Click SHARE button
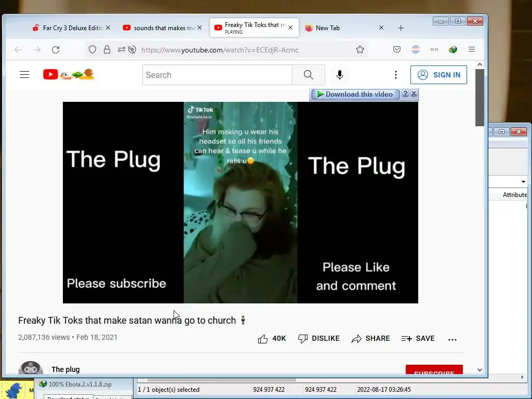This screenshot has height=399, width=532. coord(370,339)
